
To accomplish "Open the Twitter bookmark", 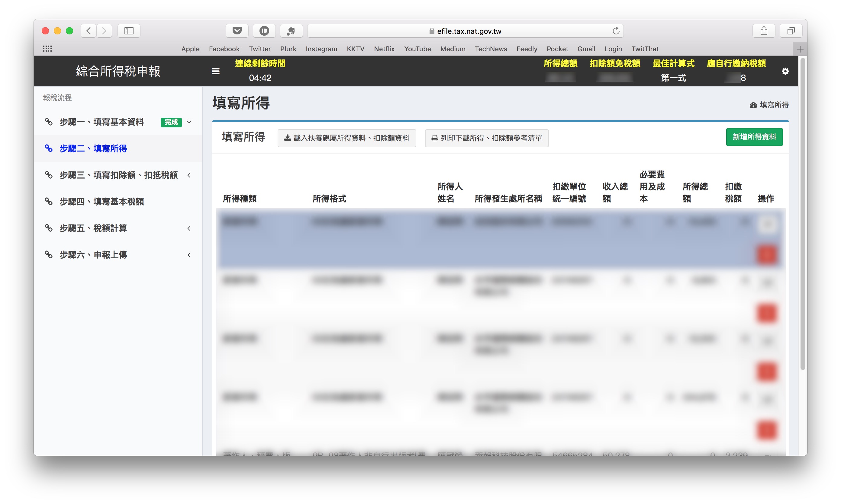I will 260,49.
